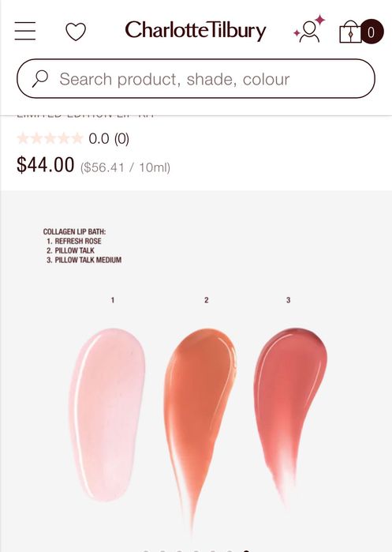Open the account profile icon
Viewport: 392px width, 552px height.
click(310, 29)
